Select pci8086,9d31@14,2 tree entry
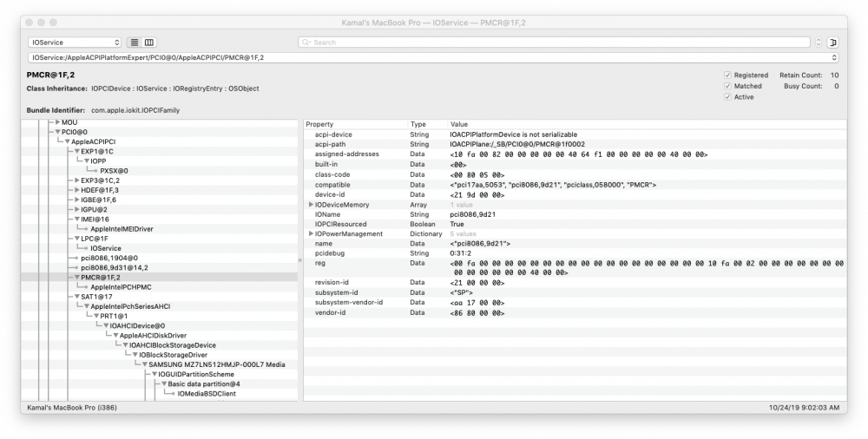Image resolution: width=868 pixels, height=439 pixels. pyautogui.click(x=114, y=267)
